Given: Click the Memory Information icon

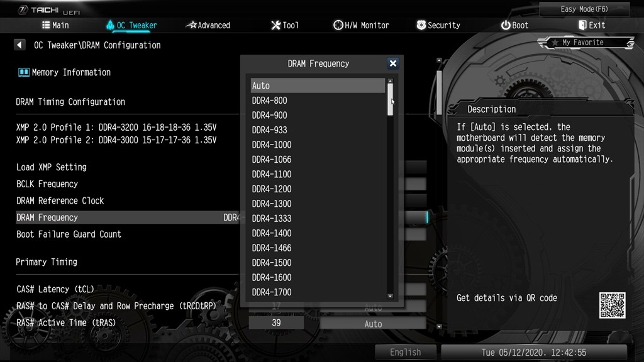Looking at the screenshot, I should tap(23, 73).
